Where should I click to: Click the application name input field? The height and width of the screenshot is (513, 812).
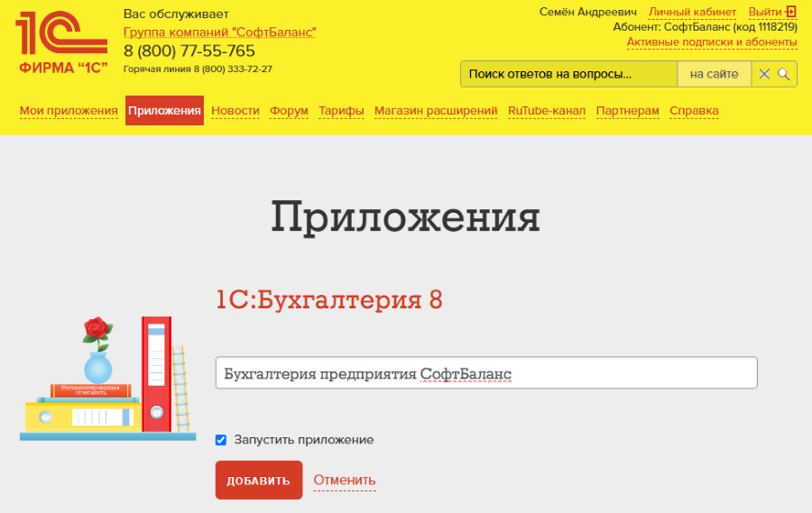click(x=486, y=372)
